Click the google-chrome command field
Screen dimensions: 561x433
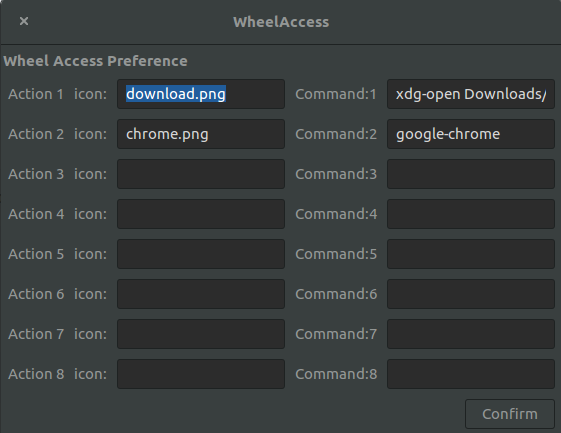point(471,134)
